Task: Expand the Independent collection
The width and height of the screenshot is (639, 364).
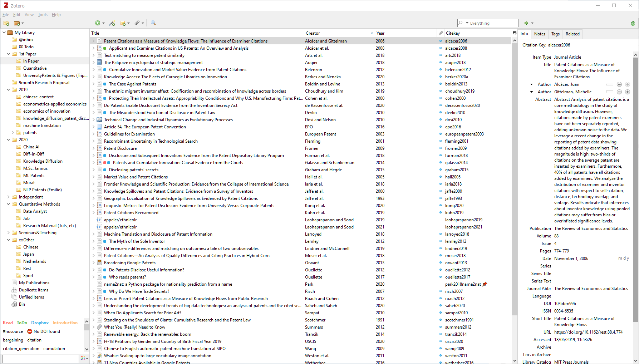Action: pos(9,197)
